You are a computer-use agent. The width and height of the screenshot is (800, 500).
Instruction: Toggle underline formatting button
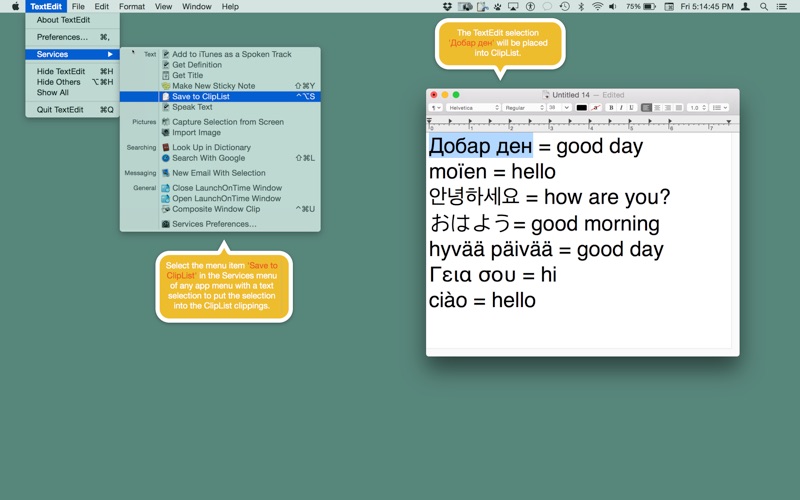pyautogui.click(x=631, y=108)
